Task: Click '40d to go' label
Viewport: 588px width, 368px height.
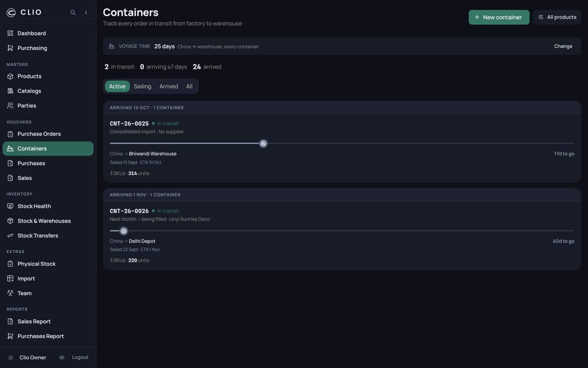Action: click(563, 241)
